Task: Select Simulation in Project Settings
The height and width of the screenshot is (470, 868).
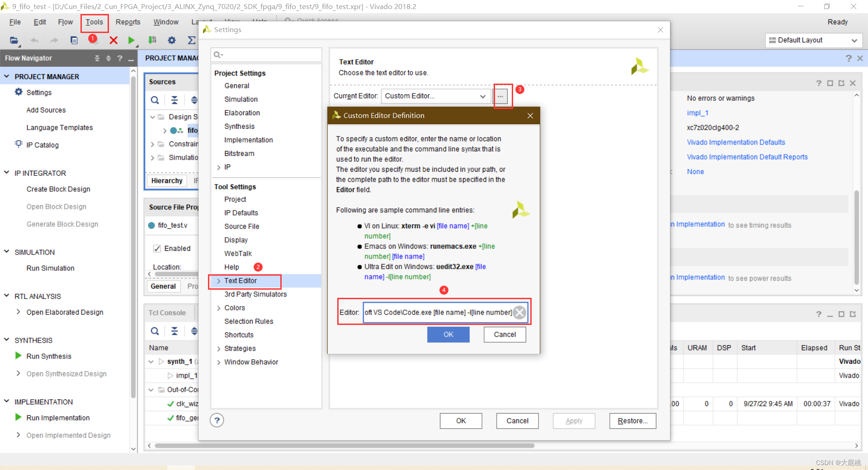Action: (x=241, y=99)
